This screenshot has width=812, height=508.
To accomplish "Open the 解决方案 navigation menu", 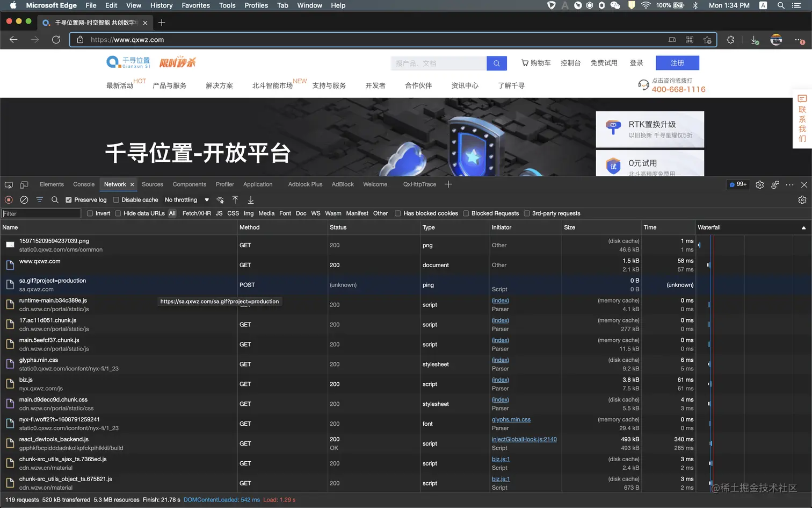I will (219, 85).
